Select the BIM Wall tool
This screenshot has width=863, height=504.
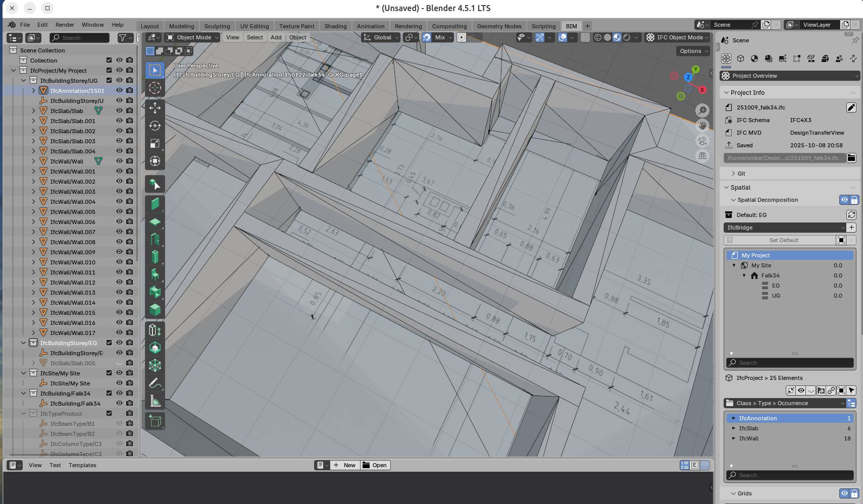click(x=155, y=203)
